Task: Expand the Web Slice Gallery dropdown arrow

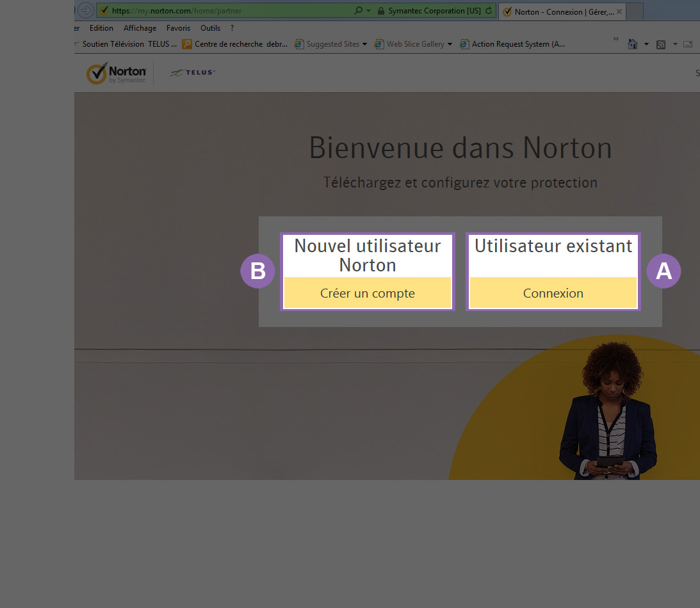Action: pos(450,44)
